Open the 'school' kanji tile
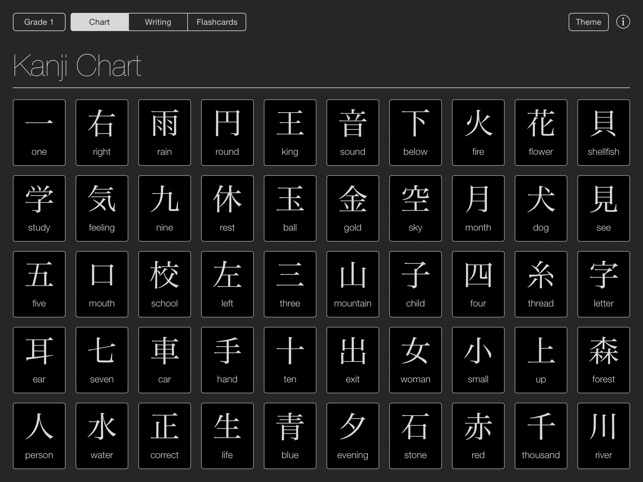This screenshot has height=482, width=643. tap(164, 284)
